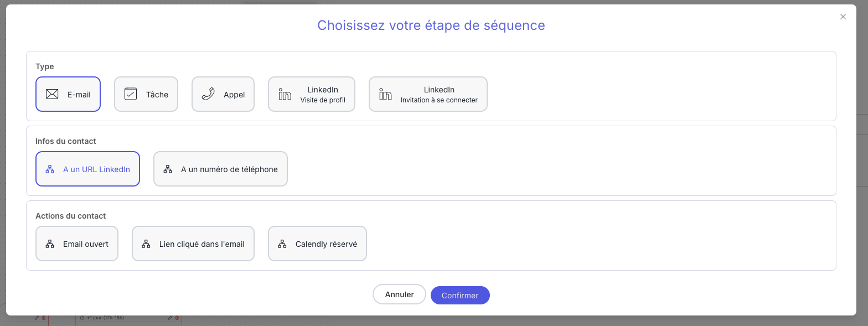868x326 pixels.
Task: Click the leftmost pencil icon at bottom
Action: 37,318
